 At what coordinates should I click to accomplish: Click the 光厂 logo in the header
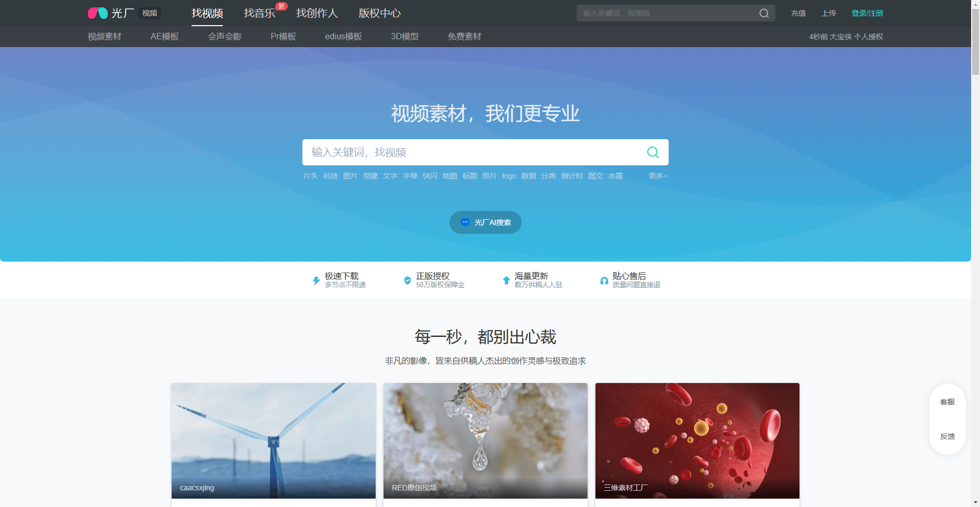(x=111, y=13)
